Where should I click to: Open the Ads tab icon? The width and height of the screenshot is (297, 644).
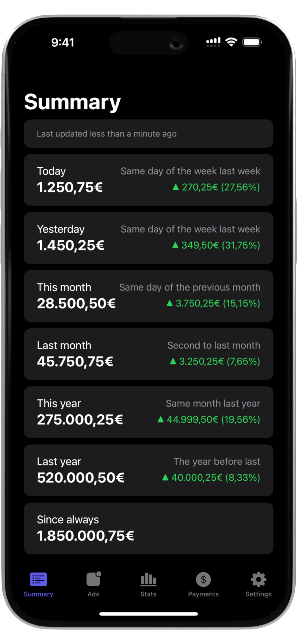tap(93, 579)
